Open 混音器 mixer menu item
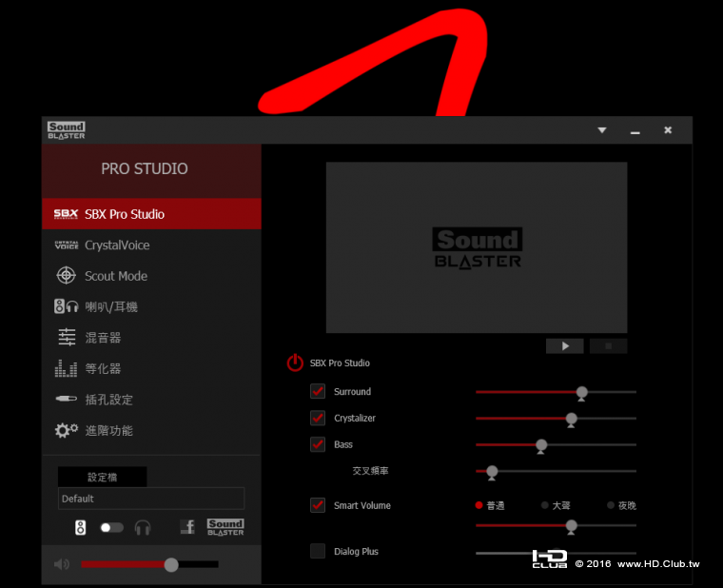This screenshot has height=588, width=723. pos(151,338)
